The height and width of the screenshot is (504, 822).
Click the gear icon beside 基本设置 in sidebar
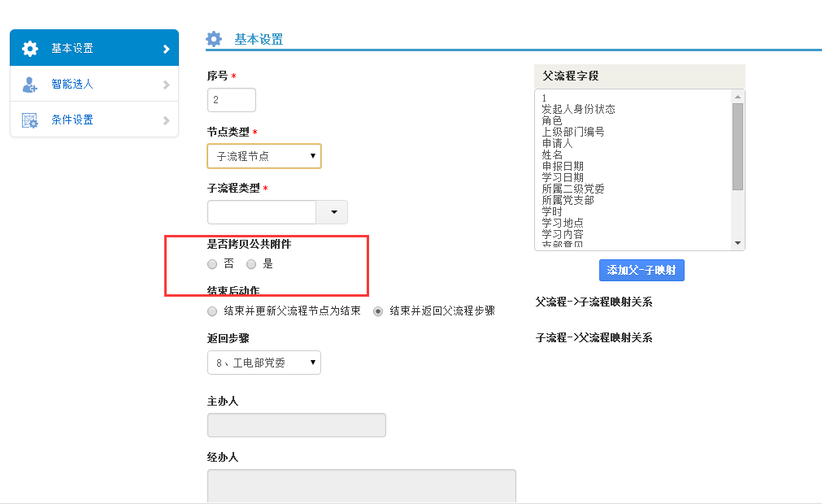[x=30, y=49]
